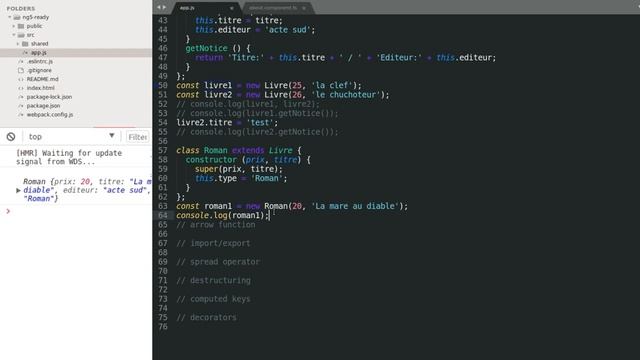Click the package-lock.json file type icon
640x360 pixels.
click(x=21, y=97)
